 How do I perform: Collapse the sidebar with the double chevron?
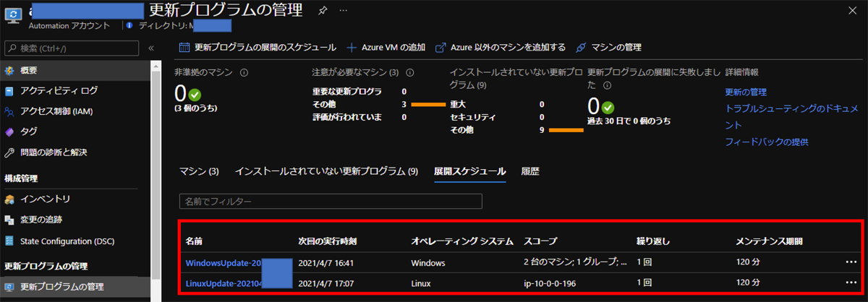151,48
